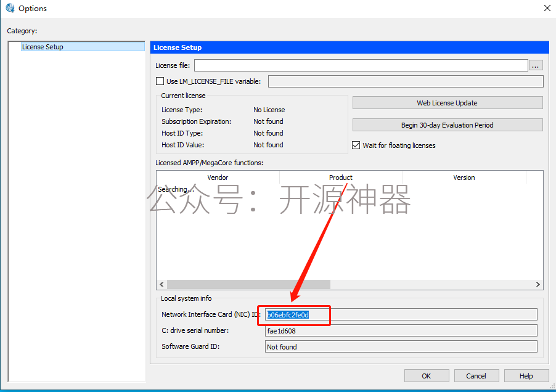The image size is (556, 392).
Task: Click the LM_LICENSE_FILE variable text field
Action: pyautogui.click(x=406, y=81)
